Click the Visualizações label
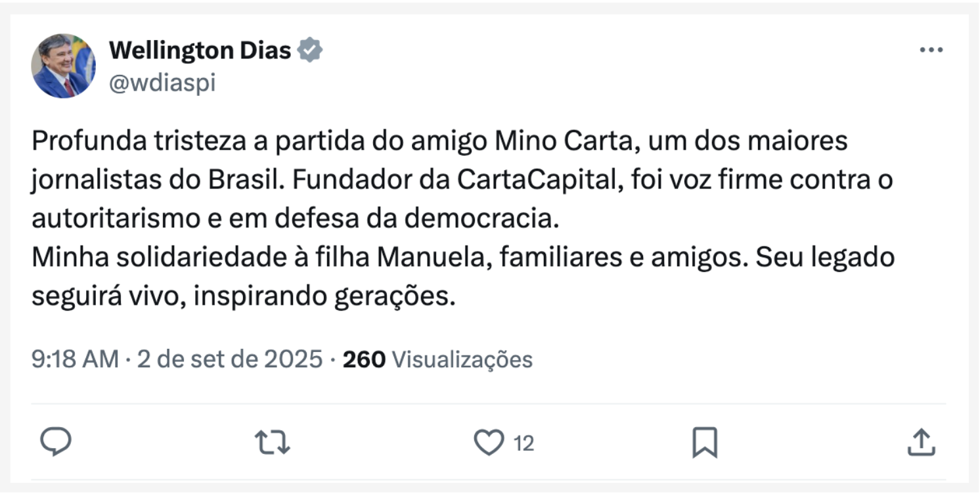980x494 pixels. 462,359
